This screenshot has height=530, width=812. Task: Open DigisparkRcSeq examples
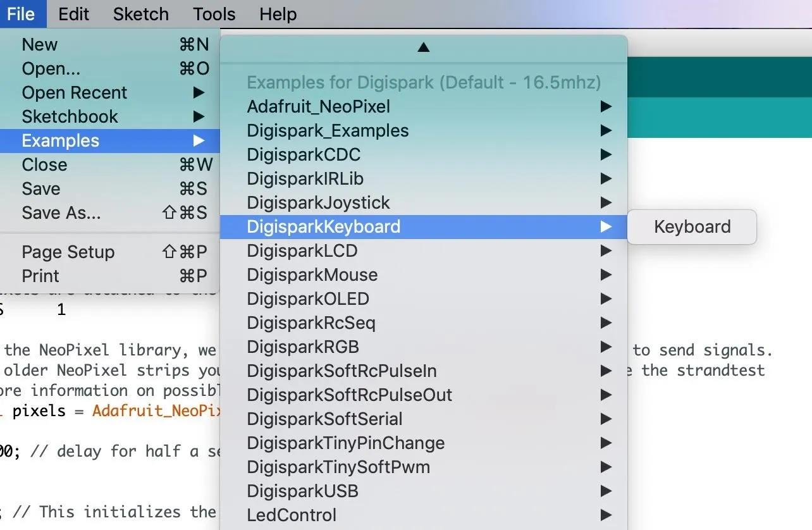pyautogui.click(x=424, y=323)
